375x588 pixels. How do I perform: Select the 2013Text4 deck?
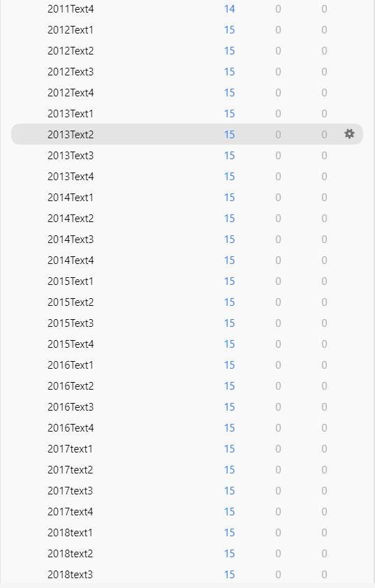71,177
